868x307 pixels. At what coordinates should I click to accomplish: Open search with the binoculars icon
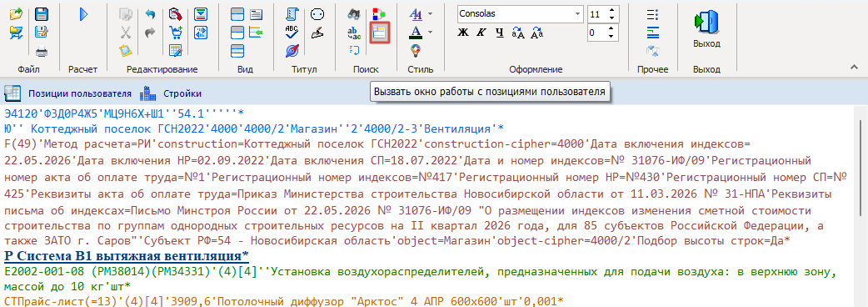click(x=354, y=14)
